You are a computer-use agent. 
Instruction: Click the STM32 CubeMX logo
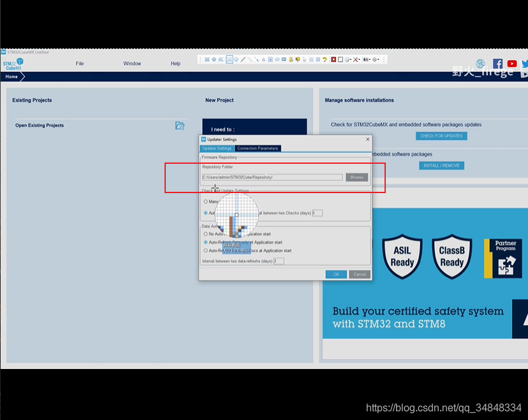13,64
